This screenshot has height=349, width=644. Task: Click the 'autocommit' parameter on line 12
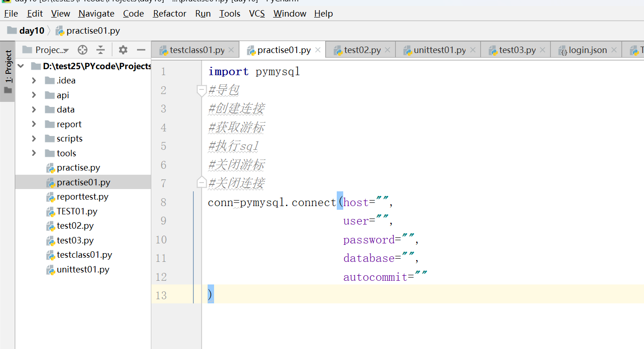(x=375, y=277)
